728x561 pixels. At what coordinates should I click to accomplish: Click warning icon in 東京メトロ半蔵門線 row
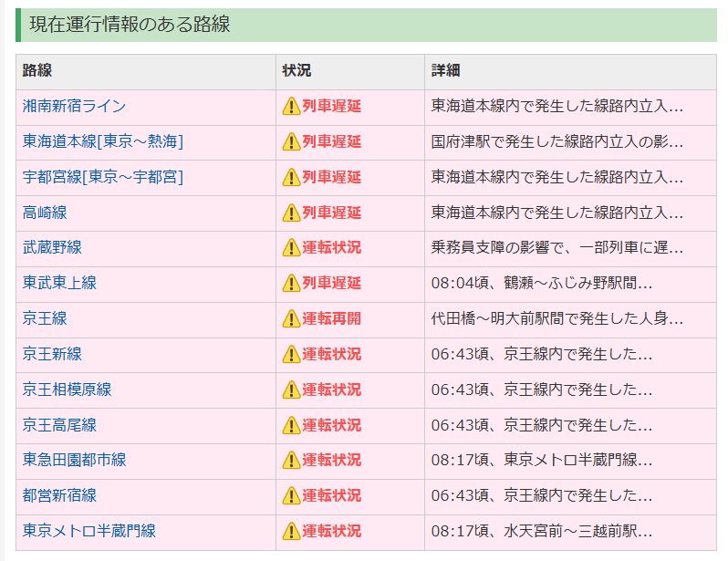(291, 531)
